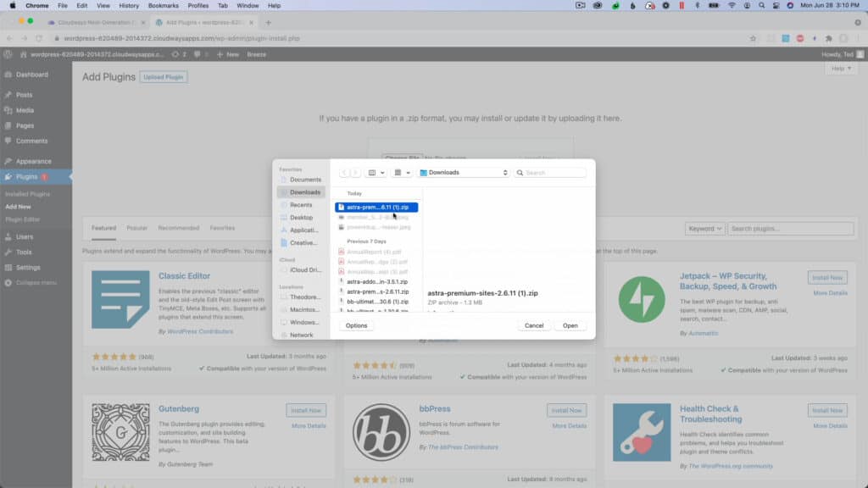Viewport: 868px width, 488px height.
Task: Click Options button in file dialog
Action: [356, 325]
